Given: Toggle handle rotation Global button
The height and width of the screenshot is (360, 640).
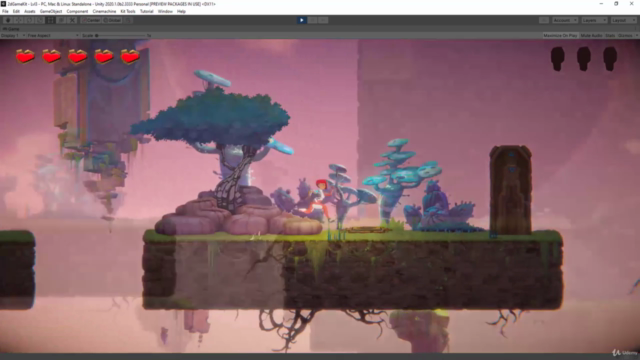Looking at the screenshot, I should tap(112, 20).
